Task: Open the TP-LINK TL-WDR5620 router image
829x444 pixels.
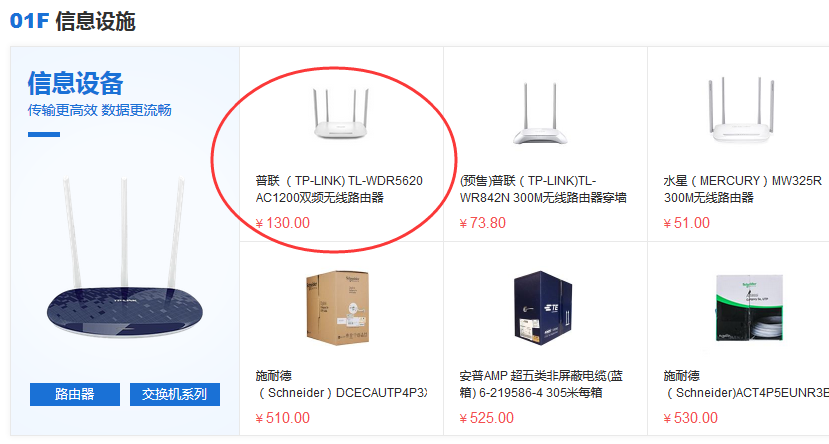Action: (x=340, y=113)
